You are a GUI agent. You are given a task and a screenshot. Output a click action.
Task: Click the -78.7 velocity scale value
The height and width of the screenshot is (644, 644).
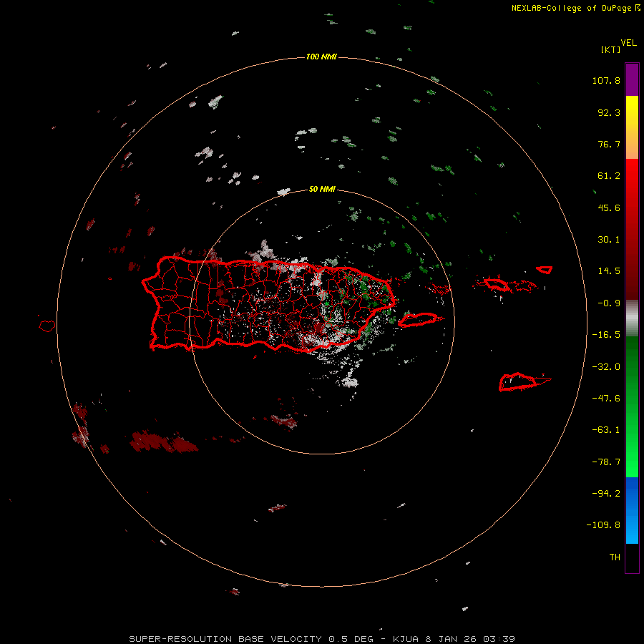coord(606,462)
